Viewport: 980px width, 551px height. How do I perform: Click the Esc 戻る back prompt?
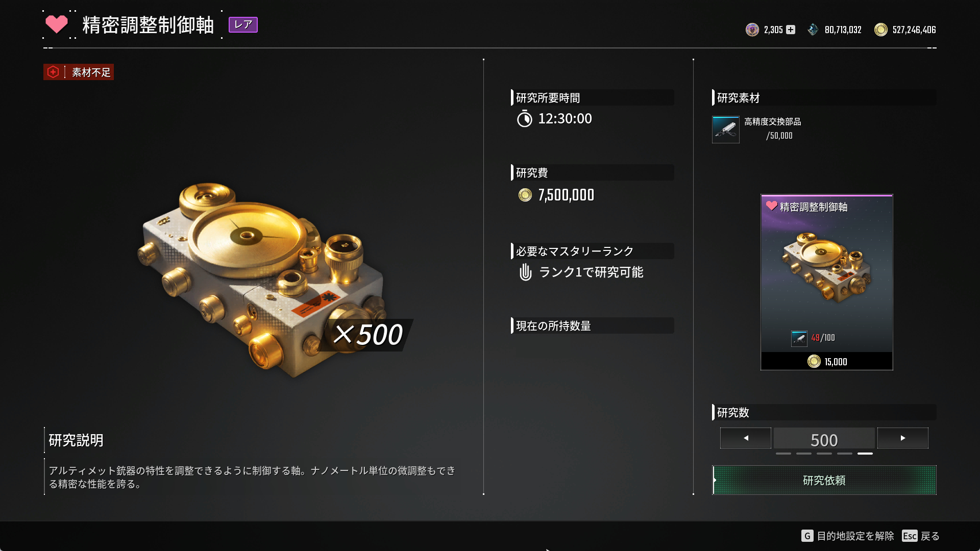click(x=920, y=536)
